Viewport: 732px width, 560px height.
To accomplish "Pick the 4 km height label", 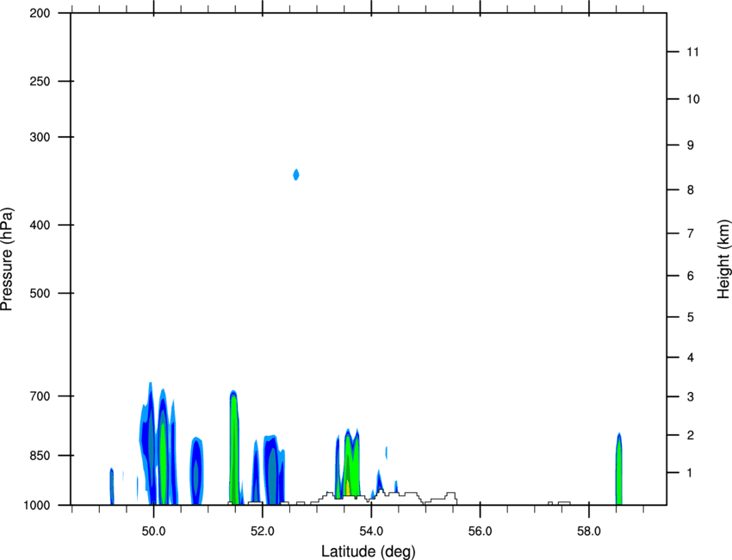I will pyautogui.click(x=691, y=358).
